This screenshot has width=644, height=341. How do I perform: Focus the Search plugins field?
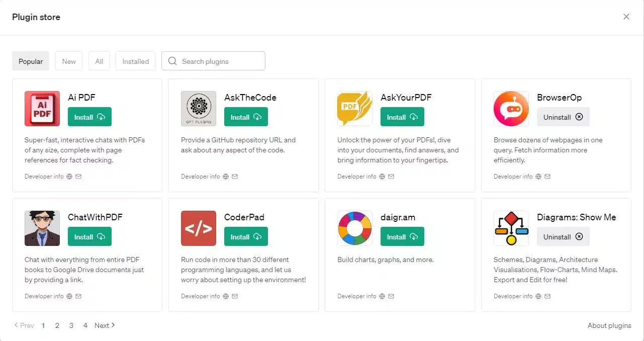pos(213,61)
